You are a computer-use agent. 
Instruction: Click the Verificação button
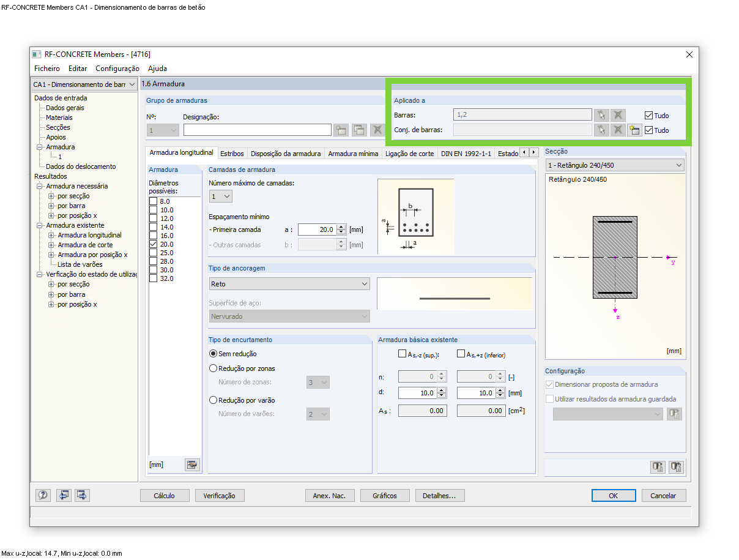pos(219,496)
